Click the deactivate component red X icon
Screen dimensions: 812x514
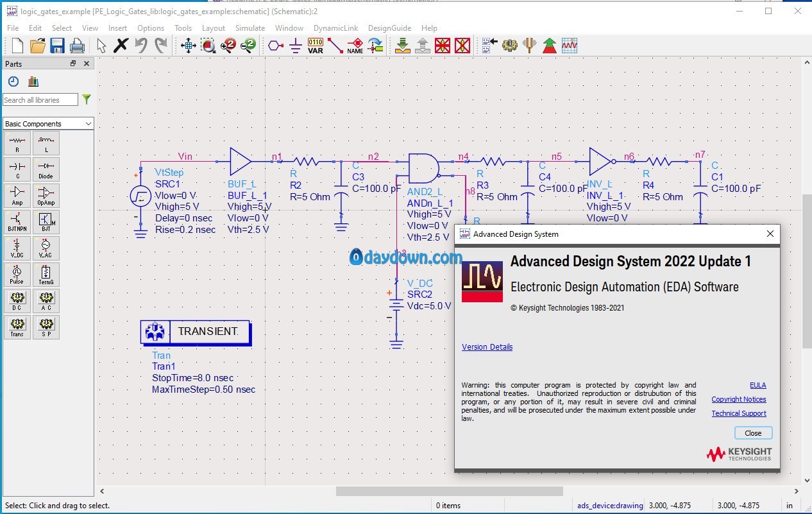tap(443, 46)
